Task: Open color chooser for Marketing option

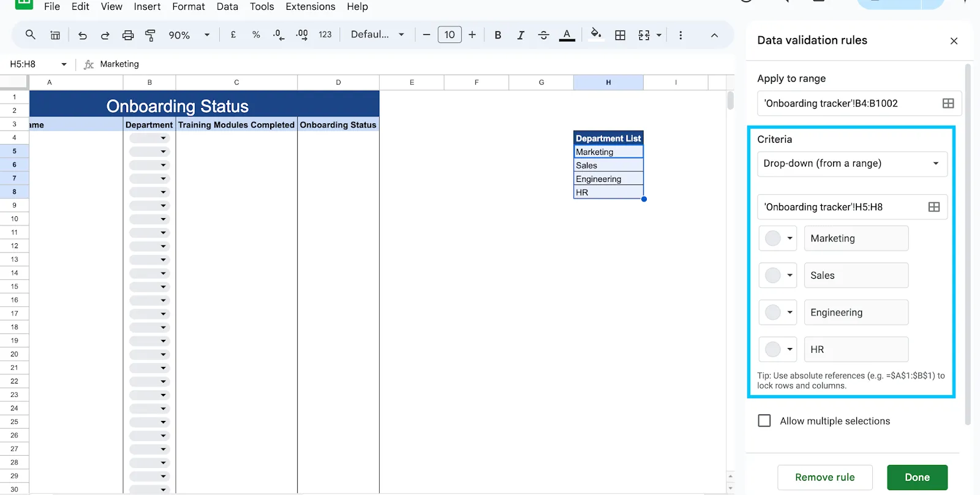Action: point(778,238)
